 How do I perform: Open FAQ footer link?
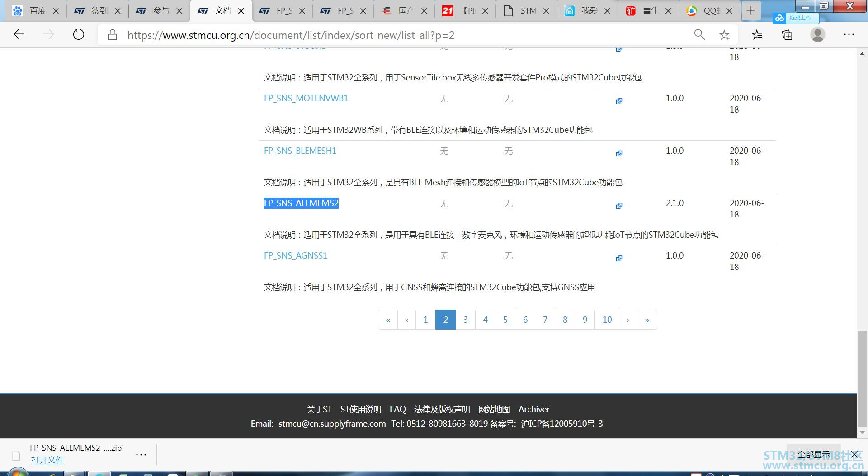398,409
